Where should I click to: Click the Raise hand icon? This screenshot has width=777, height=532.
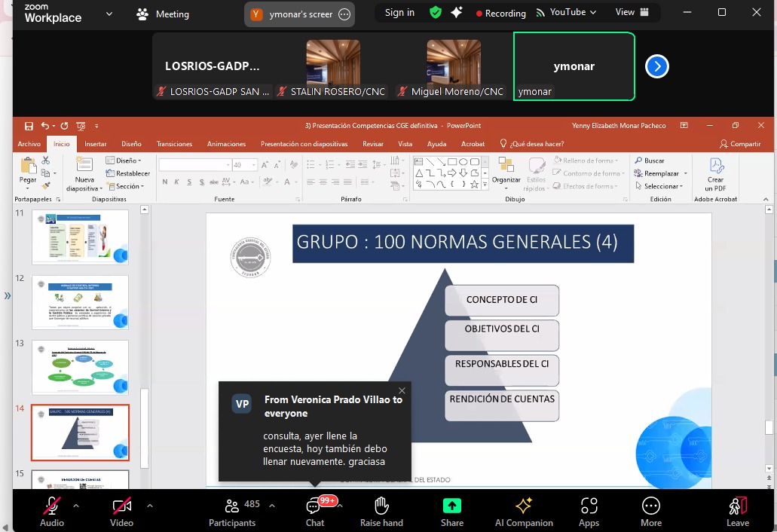(381, 506)
